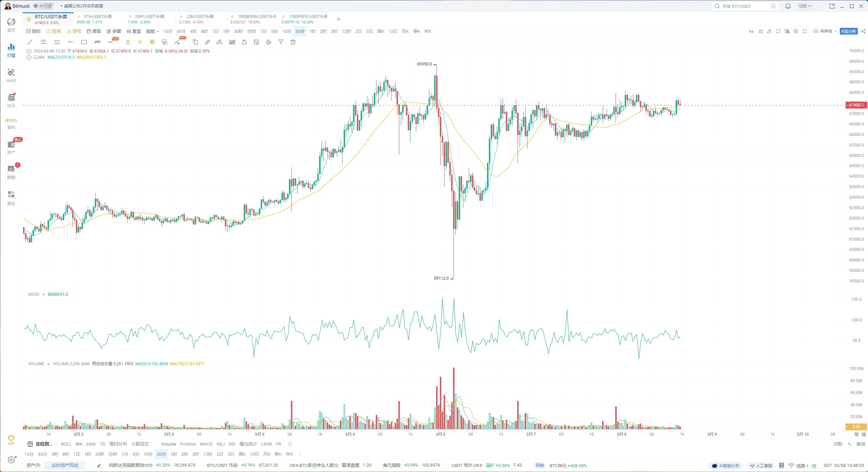Click the share icon at top right

[x=864, y=31]
